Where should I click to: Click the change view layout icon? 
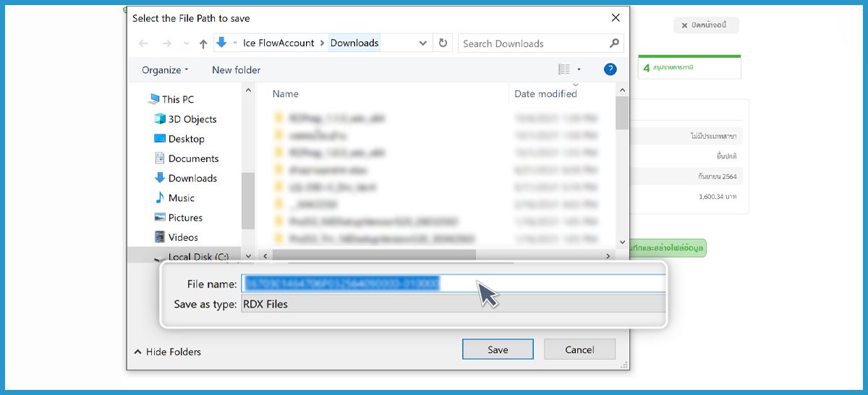(564, 69)
